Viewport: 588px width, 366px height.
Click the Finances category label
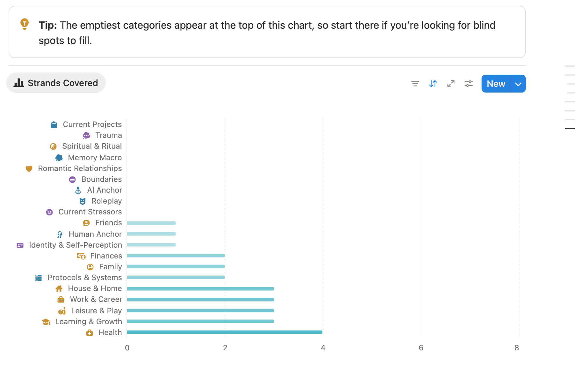coord(106,256)
